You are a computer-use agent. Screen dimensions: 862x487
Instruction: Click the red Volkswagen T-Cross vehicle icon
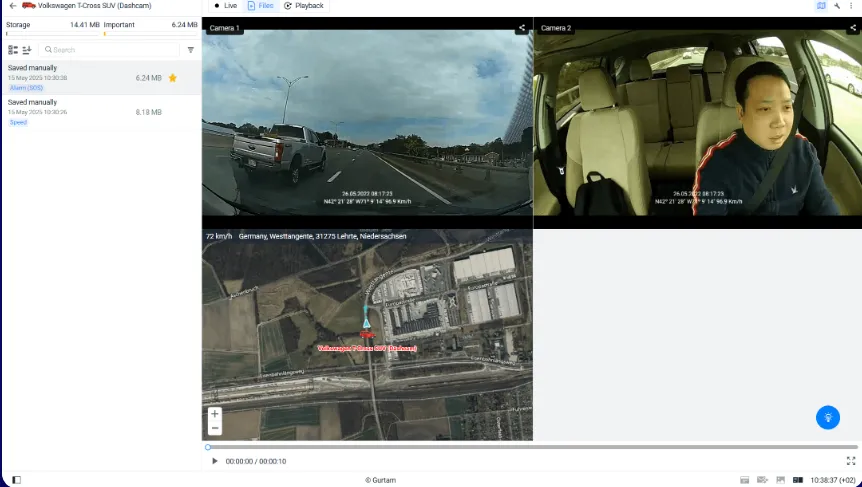[x=29, y=5]
